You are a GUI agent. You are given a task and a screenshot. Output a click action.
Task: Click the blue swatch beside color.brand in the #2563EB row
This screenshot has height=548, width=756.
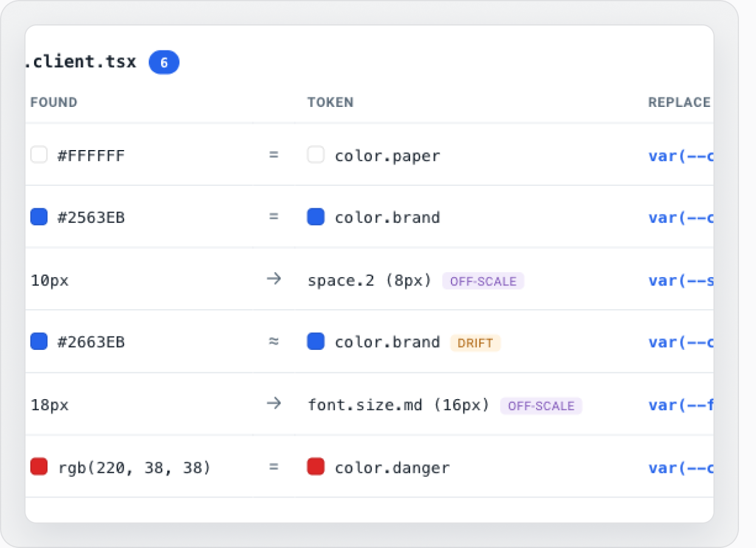[x=315, y=217]
